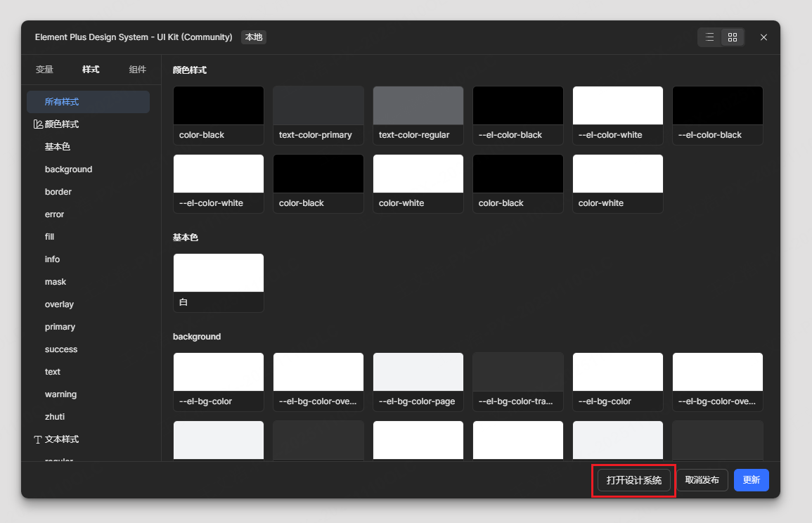Open the 变量 tab

(x=44, y=70)
